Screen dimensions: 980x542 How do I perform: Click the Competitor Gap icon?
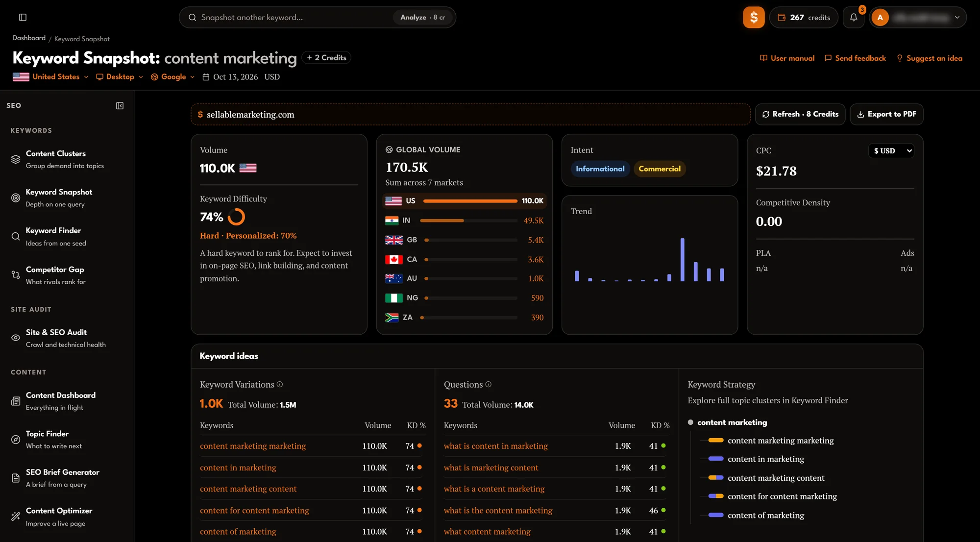[16, 275]
